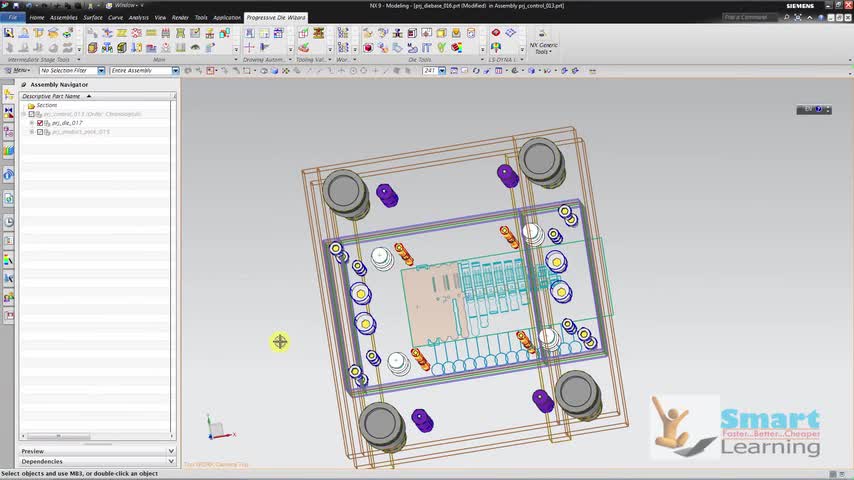Expand the prj_die_017 tree node

[x=32, y=123]
